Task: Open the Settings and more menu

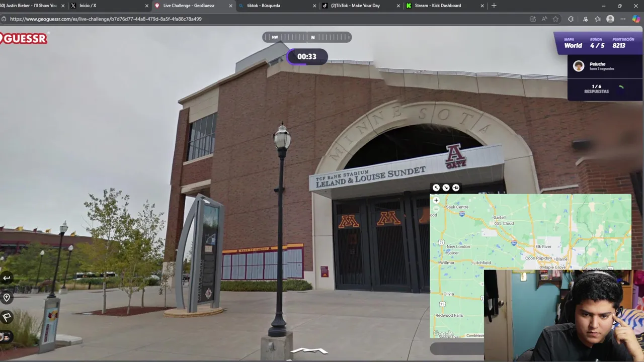Action: [x=623, y=19]
